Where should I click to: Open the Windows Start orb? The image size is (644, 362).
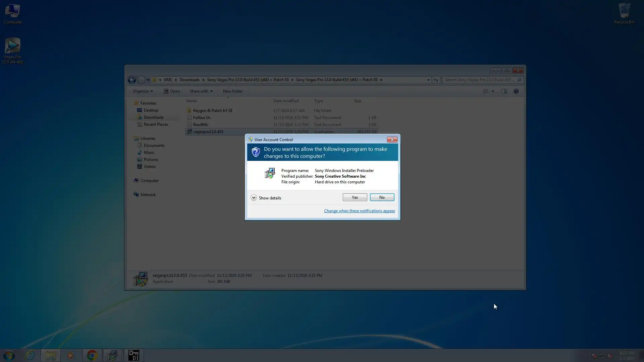(9, 355)
